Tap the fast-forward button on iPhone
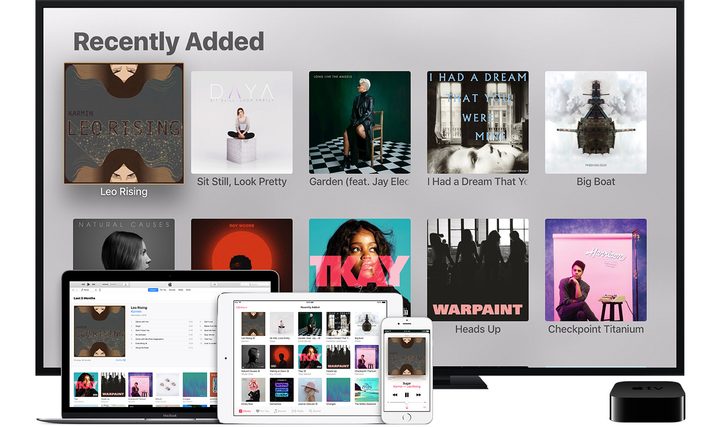The width and height of the screenshot is (720, 427). 418,395
